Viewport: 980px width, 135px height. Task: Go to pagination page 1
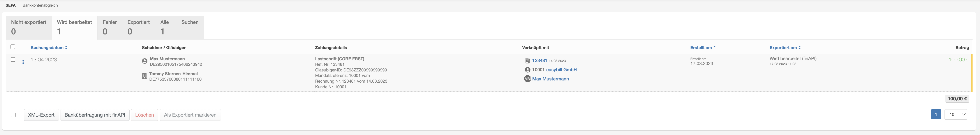pos(936,114)
